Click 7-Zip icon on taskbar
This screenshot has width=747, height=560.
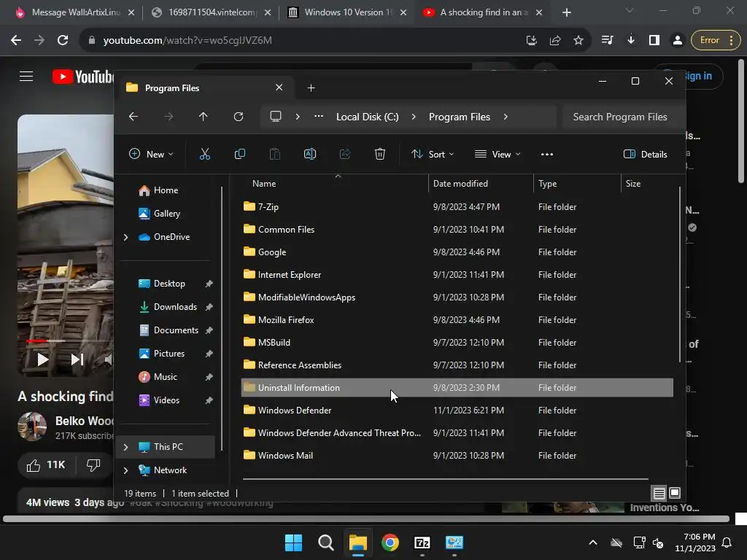click(x=422, y=542)
